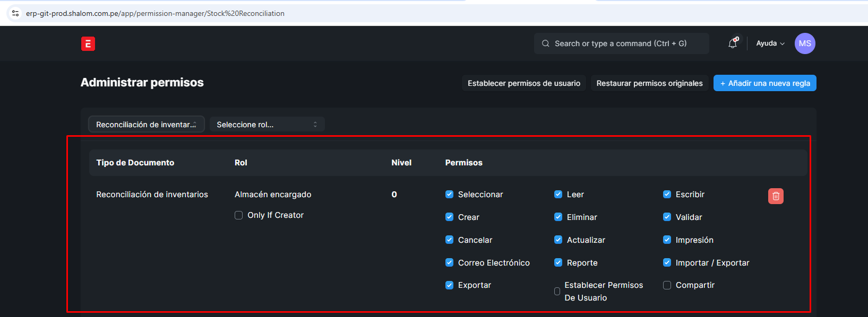Click the search magnifier icon
Viewport: 868px width, 317px height.
point(545,43)
